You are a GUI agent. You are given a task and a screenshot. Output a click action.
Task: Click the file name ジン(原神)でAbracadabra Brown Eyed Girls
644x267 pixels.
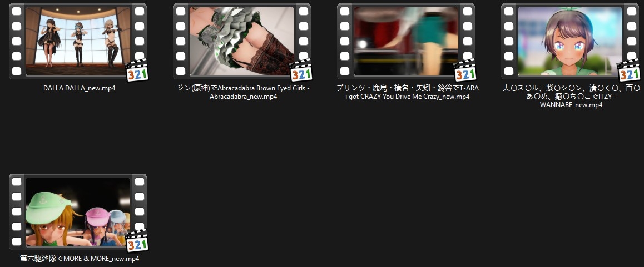pos(244,92)
